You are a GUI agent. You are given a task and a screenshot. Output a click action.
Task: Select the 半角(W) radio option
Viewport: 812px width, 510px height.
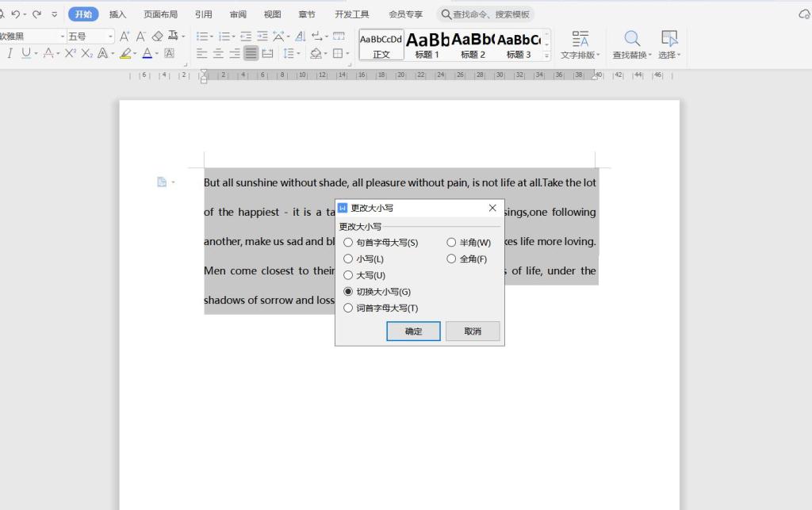coord(451,243)
